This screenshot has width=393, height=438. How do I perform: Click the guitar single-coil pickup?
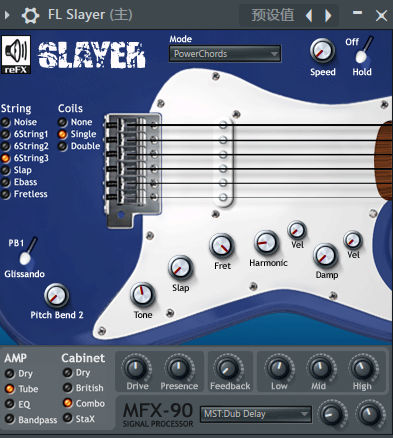(x=223, y=161)
